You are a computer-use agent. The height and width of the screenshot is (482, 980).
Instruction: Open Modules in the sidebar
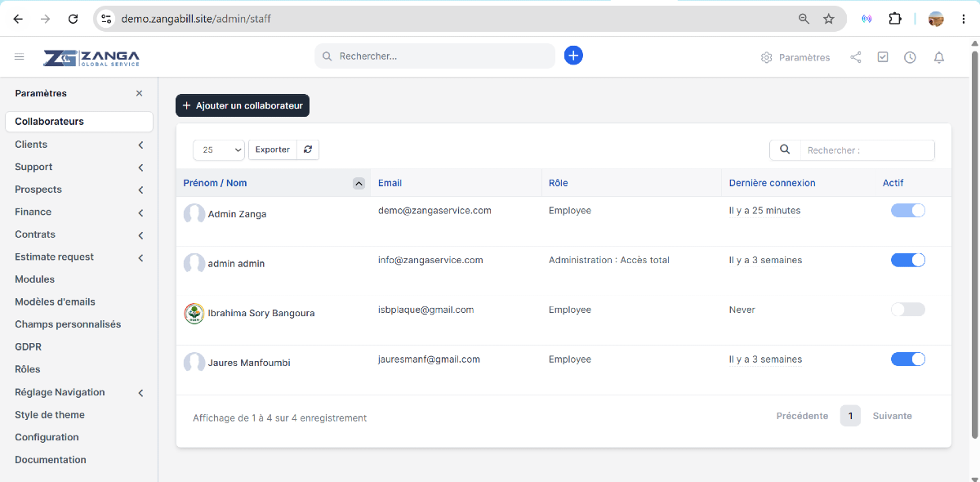pos(35,279)
